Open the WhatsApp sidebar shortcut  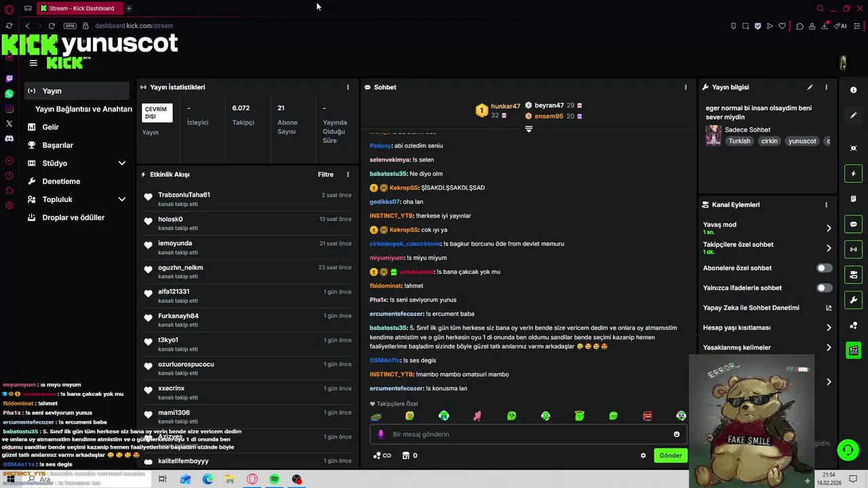pyautogui.click(x=9, y=94)
